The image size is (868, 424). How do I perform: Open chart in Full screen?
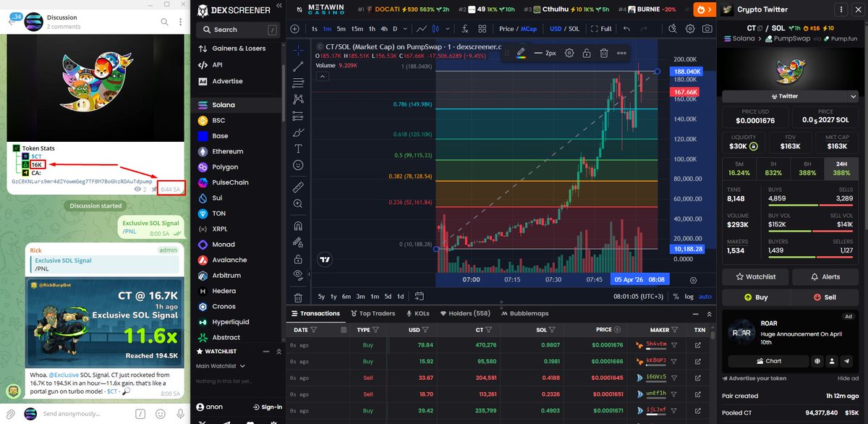point(601,29)
